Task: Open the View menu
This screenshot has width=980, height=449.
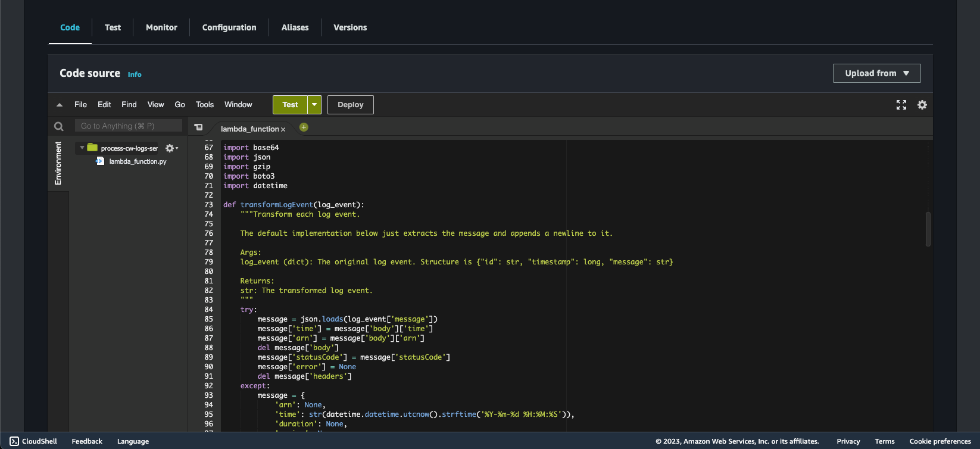Action: click(x=156, y=105)
